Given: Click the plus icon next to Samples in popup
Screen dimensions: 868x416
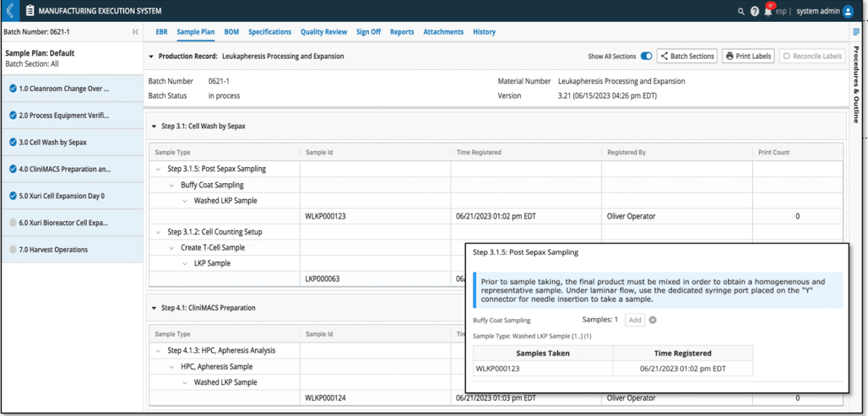Looking at the screenshot, I should pos(652,320).
